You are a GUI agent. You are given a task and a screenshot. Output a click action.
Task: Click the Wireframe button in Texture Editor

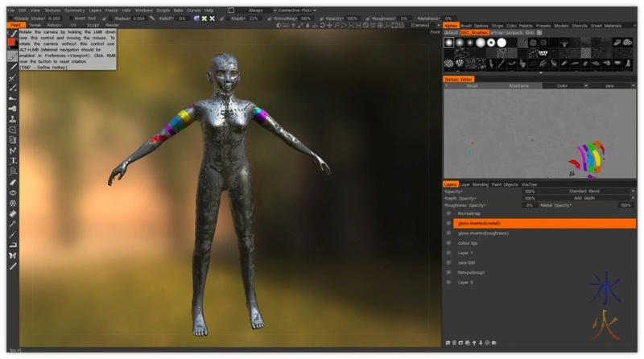click(518, 85)
